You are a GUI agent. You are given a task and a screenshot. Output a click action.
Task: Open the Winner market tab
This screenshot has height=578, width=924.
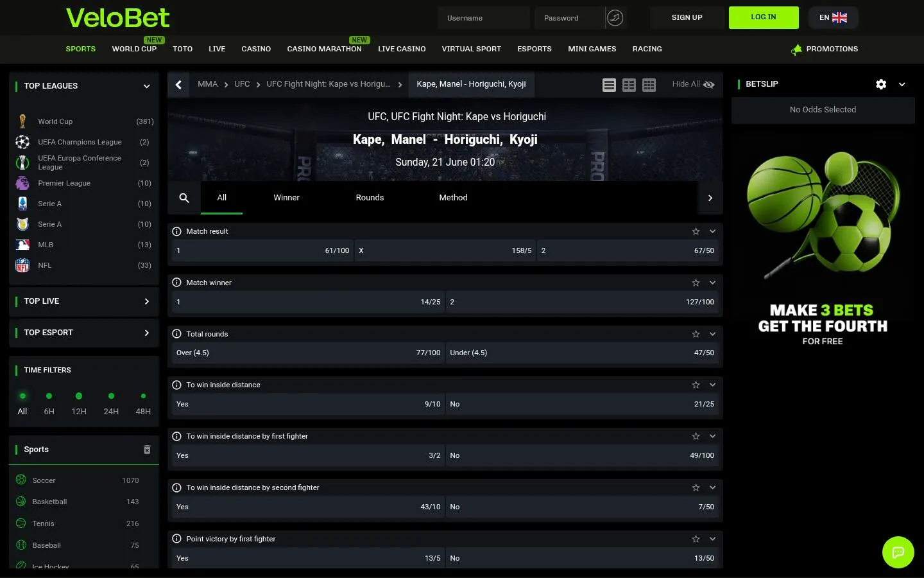[286, 198]
